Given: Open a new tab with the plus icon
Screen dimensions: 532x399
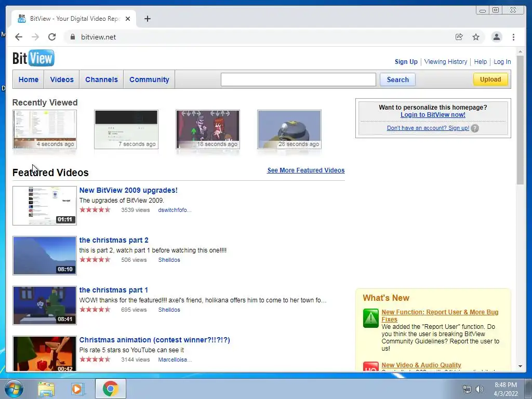Looking at the screenshot, I should tap(147, 19).
